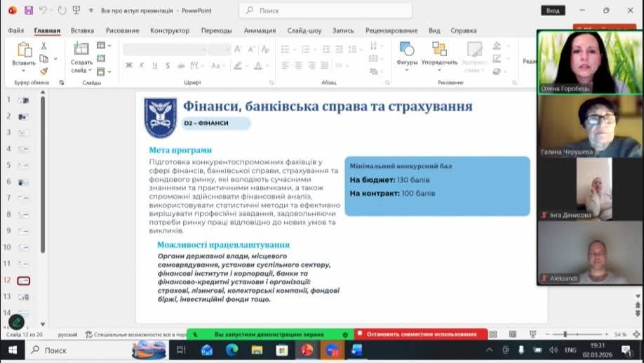Click the Упорядочить arrange icon
The image size is (644, 363).
[x=440, y=53]
